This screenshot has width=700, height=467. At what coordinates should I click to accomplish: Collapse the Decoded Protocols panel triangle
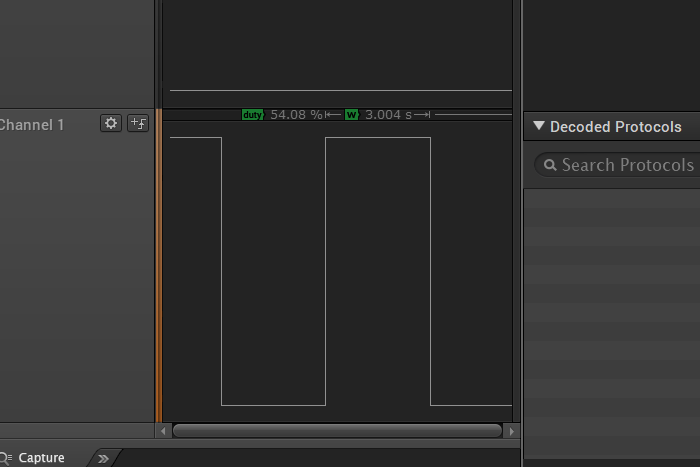[x=539, y=126]
